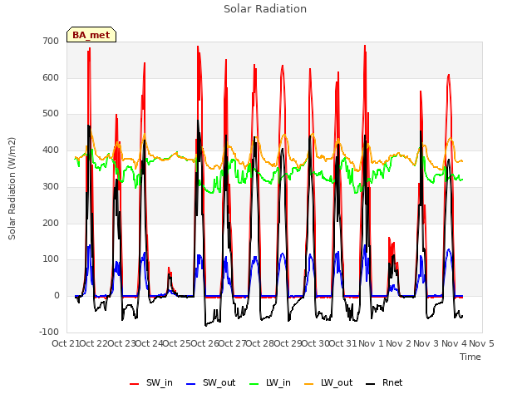Click the Solar Radiation chart title
Viewport: 532px width, 399px height.
[x=265, y=9]
